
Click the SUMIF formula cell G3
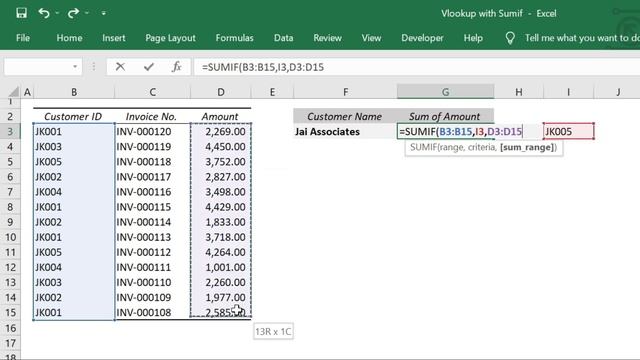coord(445,131)
